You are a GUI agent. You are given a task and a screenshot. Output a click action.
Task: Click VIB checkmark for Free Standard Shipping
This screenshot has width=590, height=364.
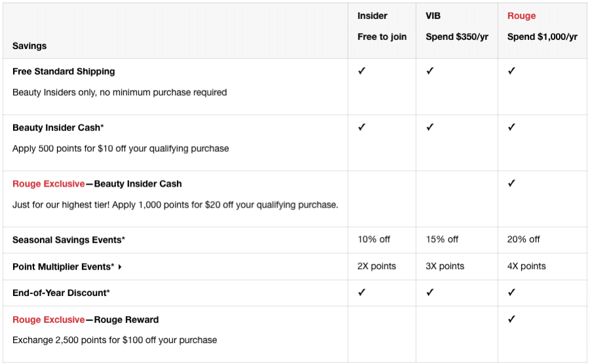pos(430,71)
